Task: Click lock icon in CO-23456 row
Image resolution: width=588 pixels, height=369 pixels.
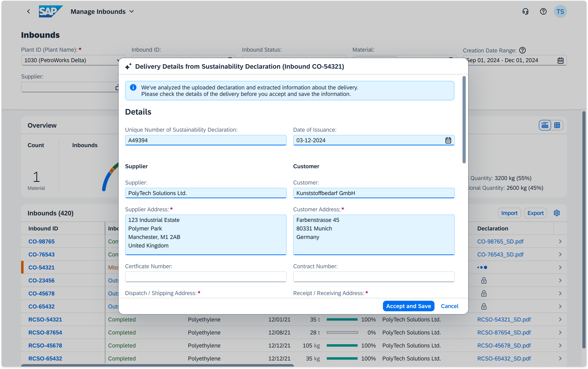Action: click(484, 281)
